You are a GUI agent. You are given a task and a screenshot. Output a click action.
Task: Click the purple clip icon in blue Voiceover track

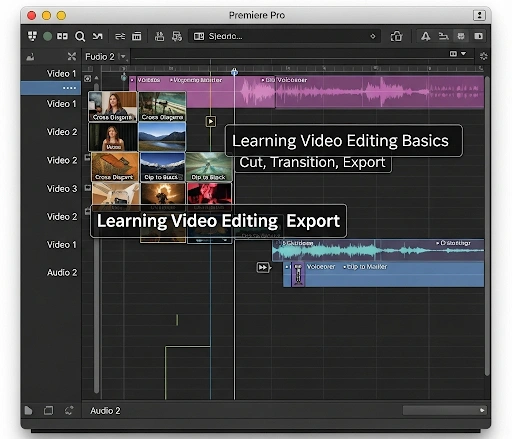point(298,274)
